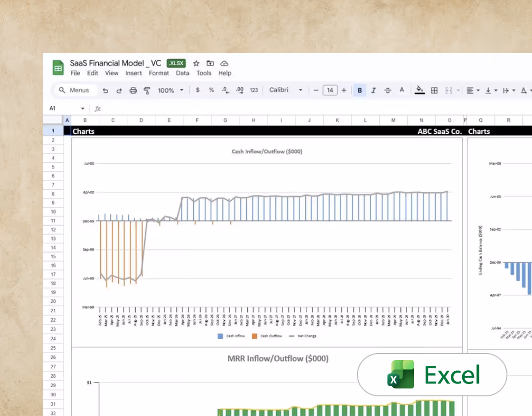The height and width of the screenshot is (416, 532).
Task: Open horizontal align dropdown
Action: coord(473,90)
